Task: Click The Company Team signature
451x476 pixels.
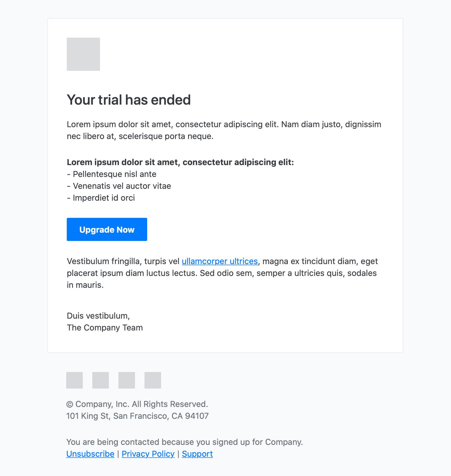Action: (104, 328)
